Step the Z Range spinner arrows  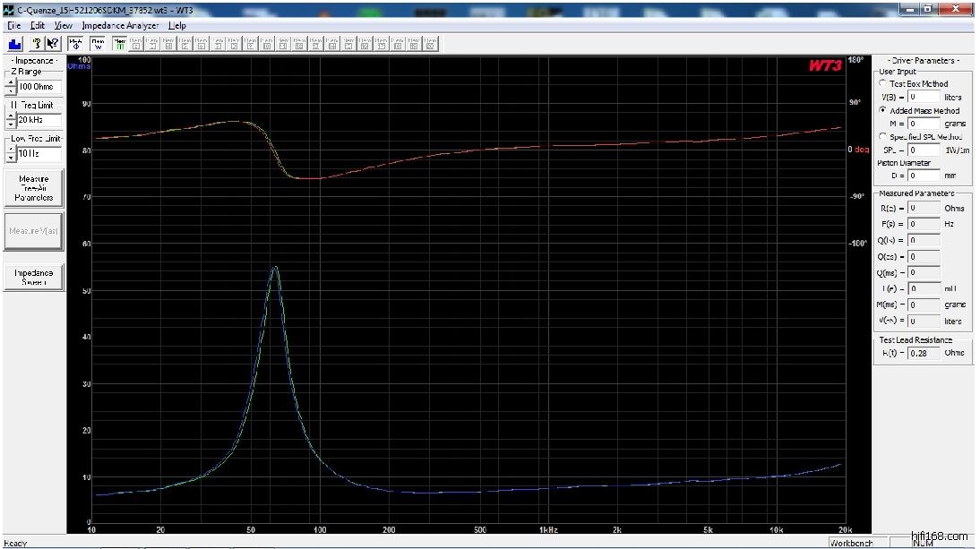click(11, 87)
